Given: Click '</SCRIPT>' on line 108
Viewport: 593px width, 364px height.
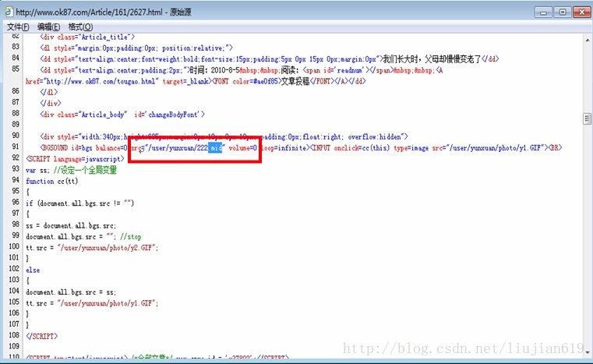Looking at the screenshot, I should [x=41, y=336].
